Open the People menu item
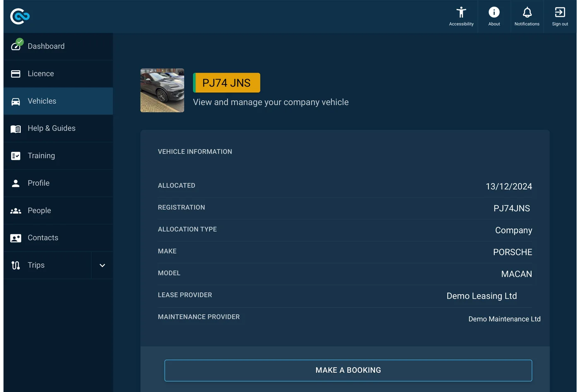580x392 pixels. (x=58, y=211)
